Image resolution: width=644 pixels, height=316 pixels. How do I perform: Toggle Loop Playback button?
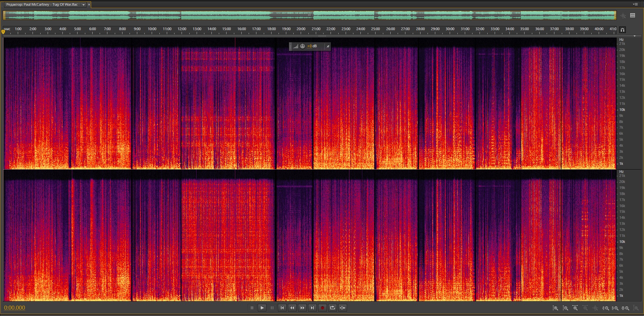tap(333, 308)
